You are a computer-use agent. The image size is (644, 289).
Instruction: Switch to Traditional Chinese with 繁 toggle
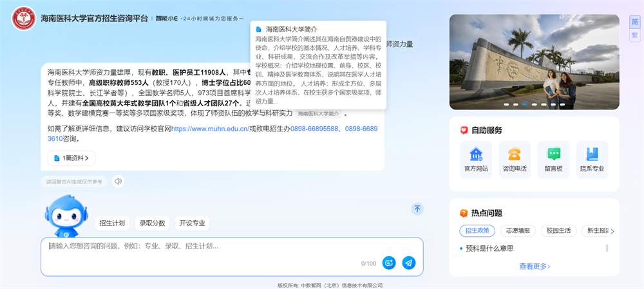coord(634,35)
